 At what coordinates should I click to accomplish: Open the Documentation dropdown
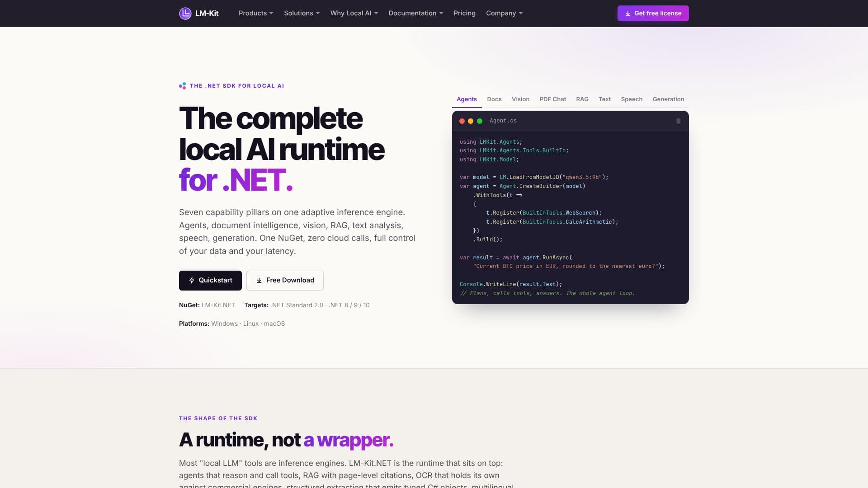click(415, 13)
